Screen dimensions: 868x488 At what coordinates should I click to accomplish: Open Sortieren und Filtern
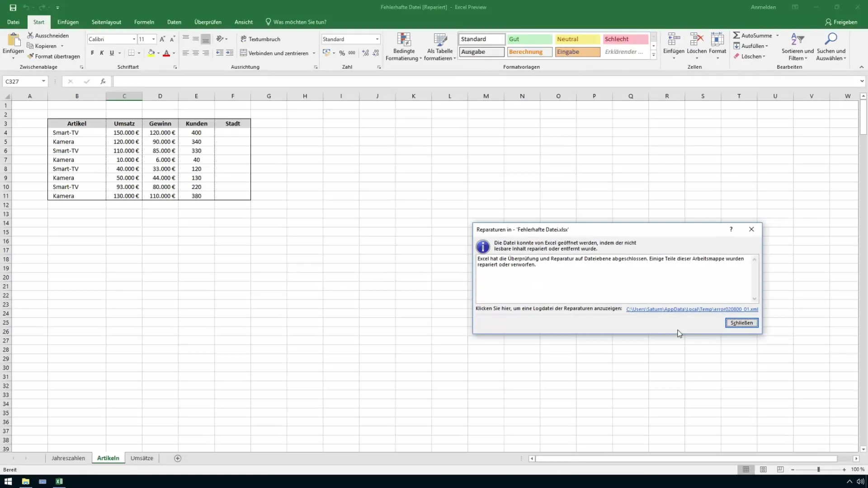[x=797, y=47]
